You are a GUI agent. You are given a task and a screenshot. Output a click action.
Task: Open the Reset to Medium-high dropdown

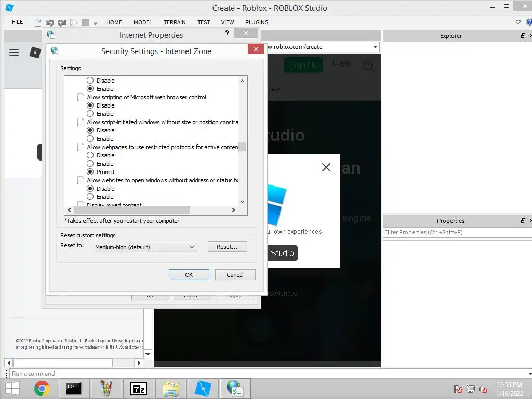tap(145, 247)
